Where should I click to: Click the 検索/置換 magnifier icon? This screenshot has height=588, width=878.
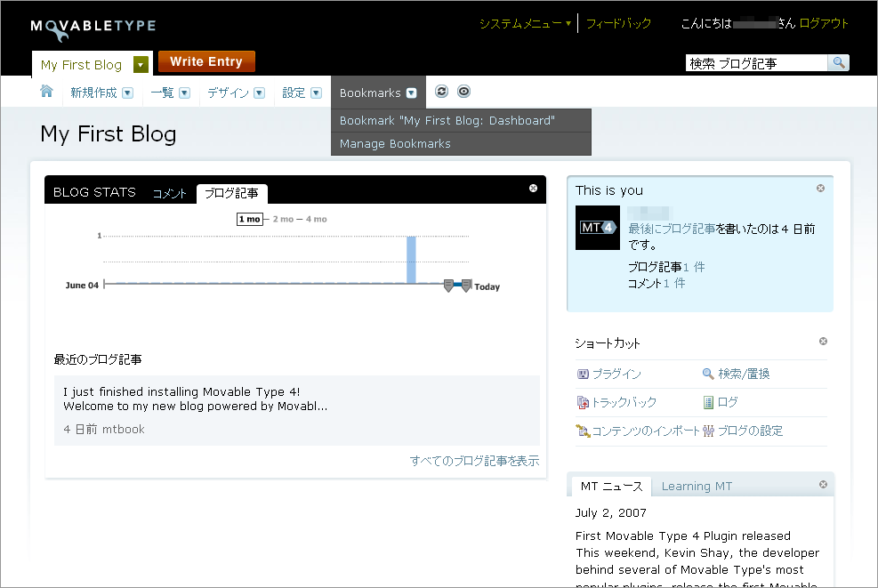point(708,374)
